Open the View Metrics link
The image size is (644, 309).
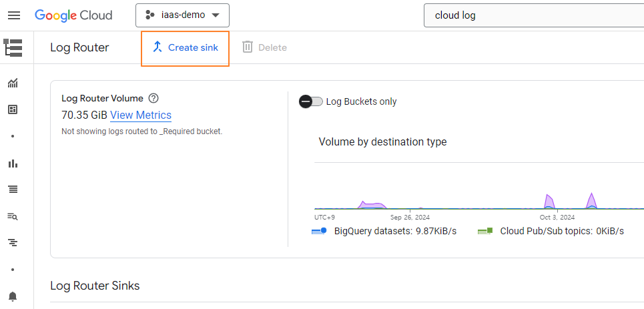tap(141, 115)
